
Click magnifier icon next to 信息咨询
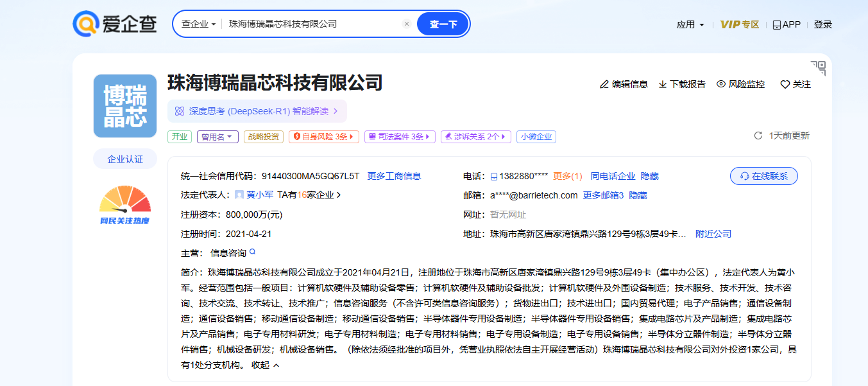pyautogui.click(x=253, y=252)
